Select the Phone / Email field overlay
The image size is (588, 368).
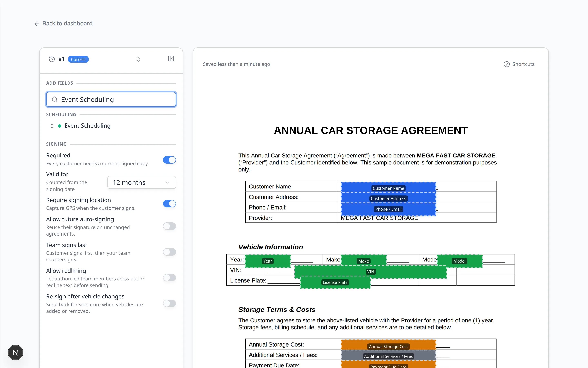[x=388, y=209]
